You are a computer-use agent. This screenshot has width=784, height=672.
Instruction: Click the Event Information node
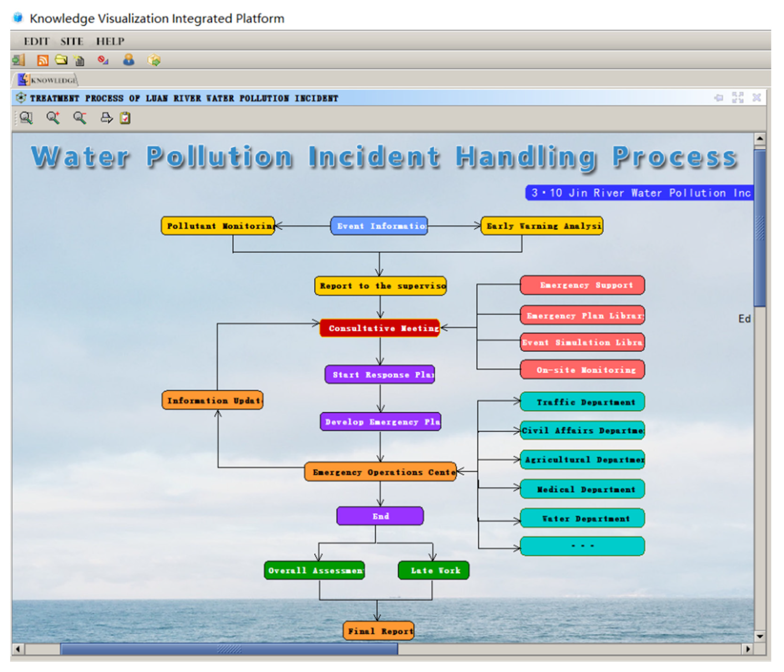pos(379,226)
